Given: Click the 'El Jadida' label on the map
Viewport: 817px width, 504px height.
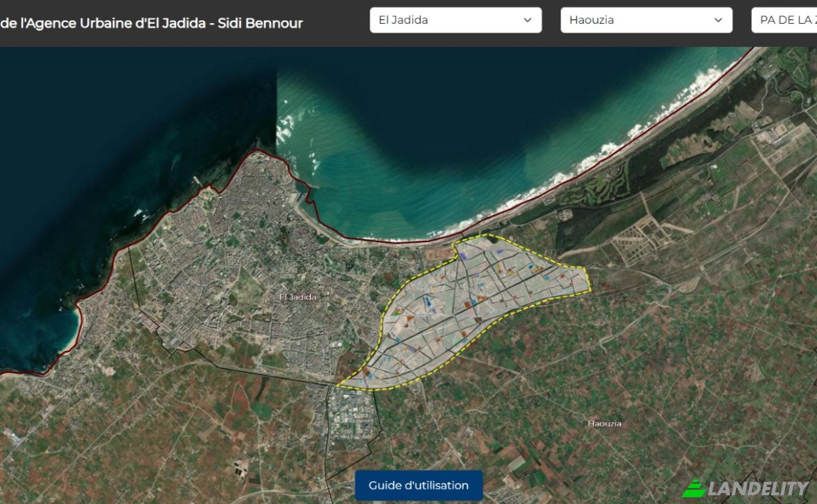Looking at the screenshot, I should 298,297.
